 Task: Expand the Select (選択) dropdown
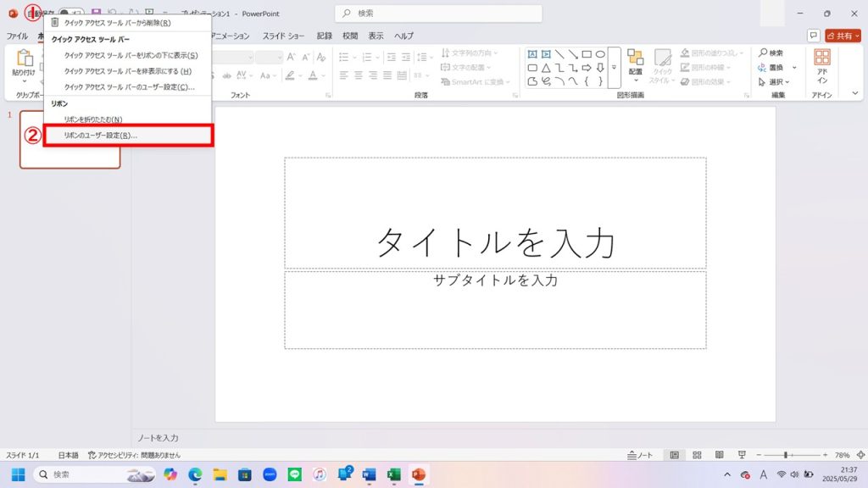point(779,82)
